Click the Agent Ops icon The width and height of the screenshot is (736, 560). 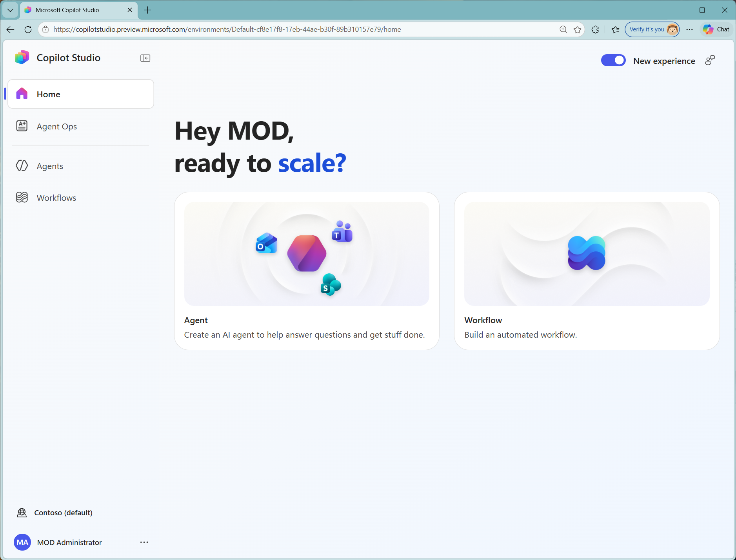pyautogui.click(x=22, y=126)
